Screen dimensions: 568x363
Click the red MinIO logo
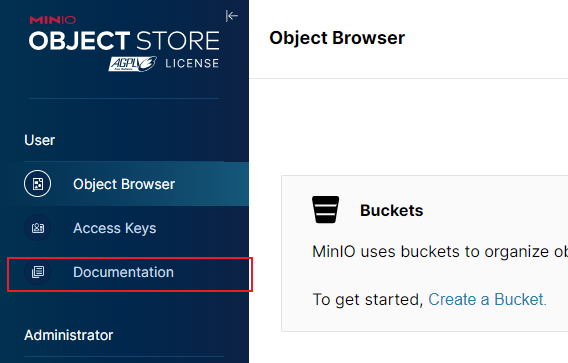coord(53,20)
